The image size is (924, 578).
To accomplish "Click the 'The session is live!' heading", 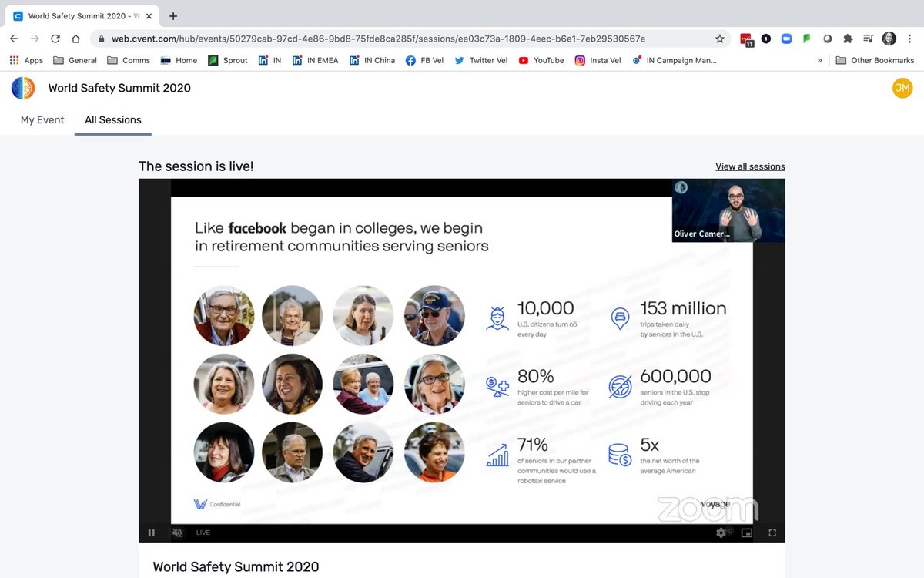I will click(x=196, y=166).
